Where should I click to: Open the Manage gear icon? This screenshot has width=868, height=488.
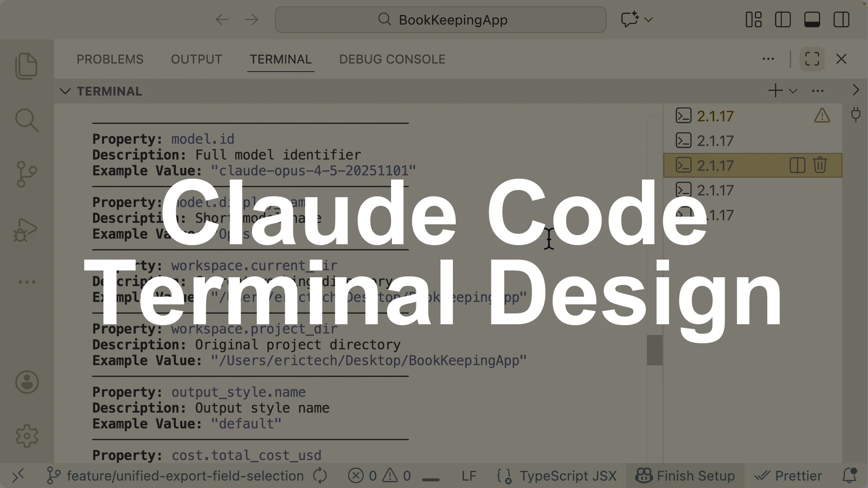(x=27, y=436)
